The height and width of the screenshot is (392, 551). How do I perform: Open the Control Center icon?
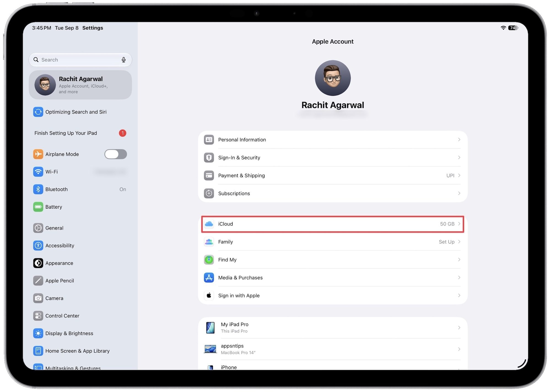point(38,316)
